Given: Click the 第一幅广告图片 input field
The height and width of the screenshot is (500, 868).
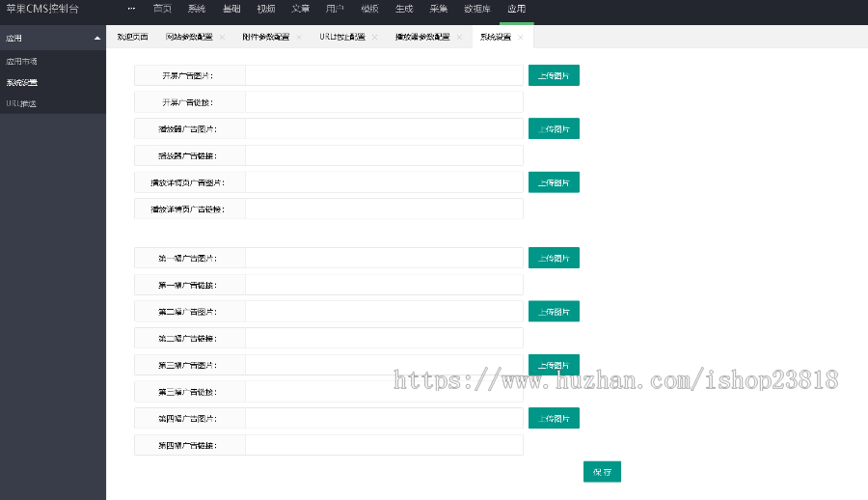Looking at the screenshot, I should [x=384, y=258].
